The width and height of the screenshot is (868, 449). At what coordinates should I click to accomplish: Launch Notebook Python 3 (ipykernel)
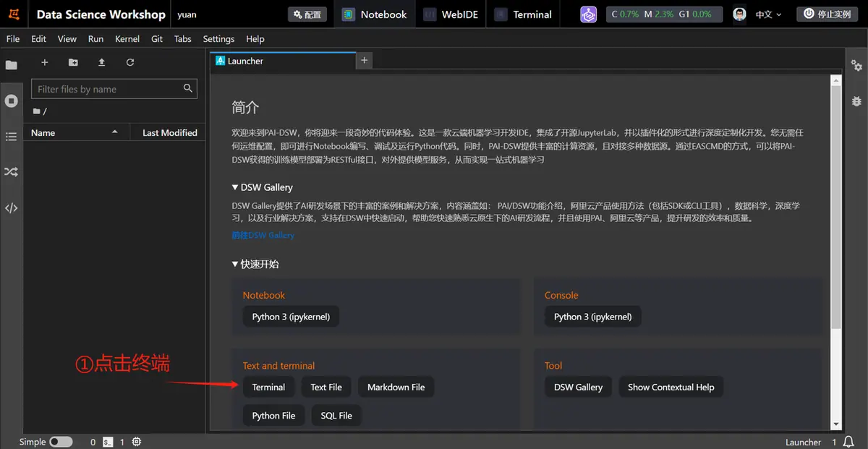point(291,317)
